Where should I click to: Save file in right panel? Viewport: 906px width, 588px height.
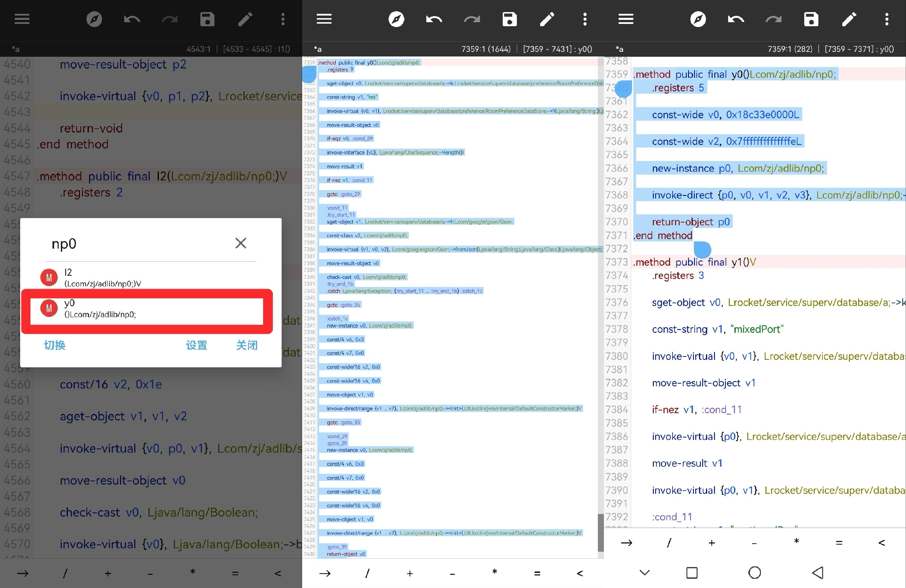click(811, 19)
